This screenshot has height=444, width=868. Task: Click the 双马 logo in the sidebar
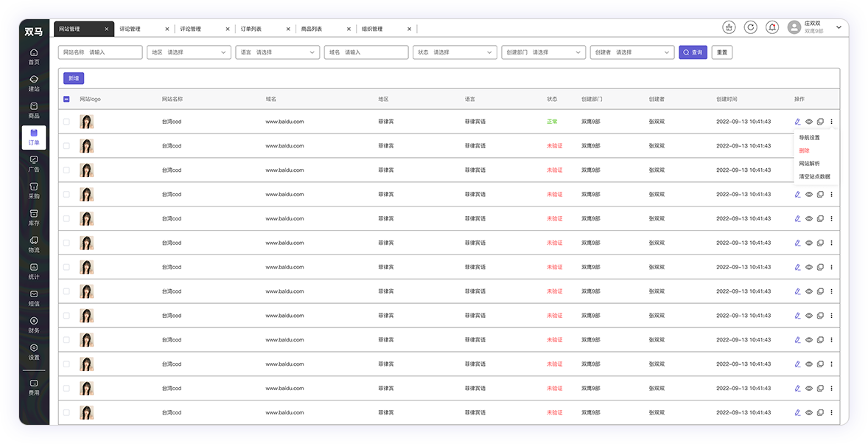34,32
